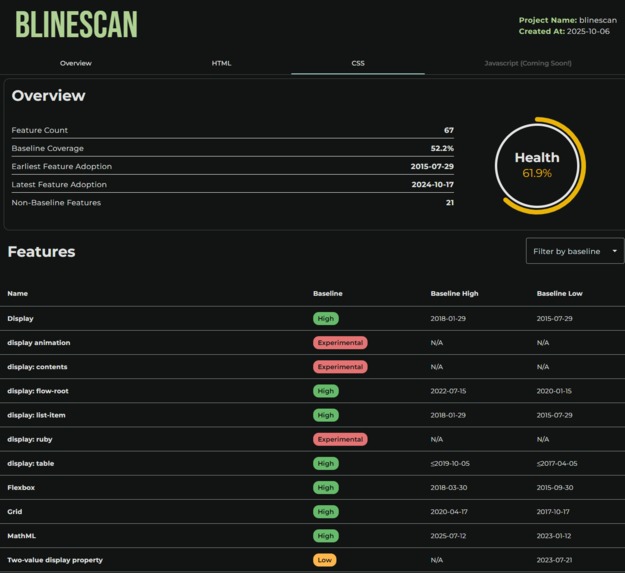The width and height of the screenshot is (625, 573).
Task: Click High badge for display: list-item
Action: 326,415
